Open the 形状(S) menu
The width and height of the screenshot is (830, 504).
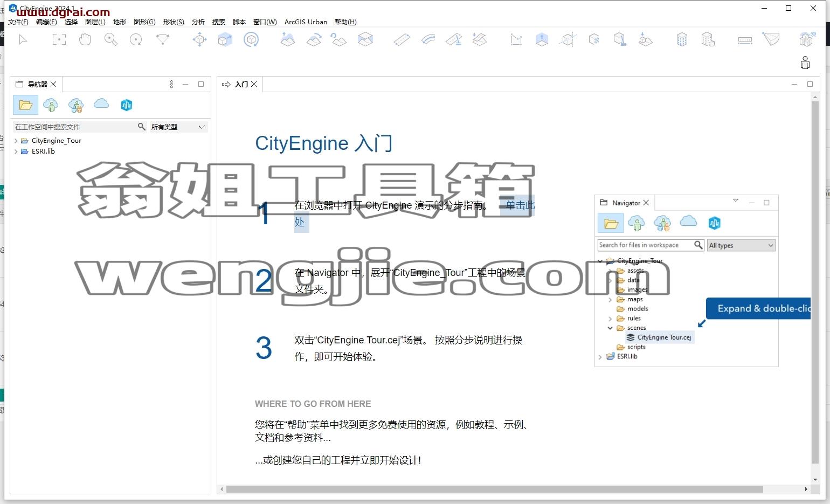point(174,22)
